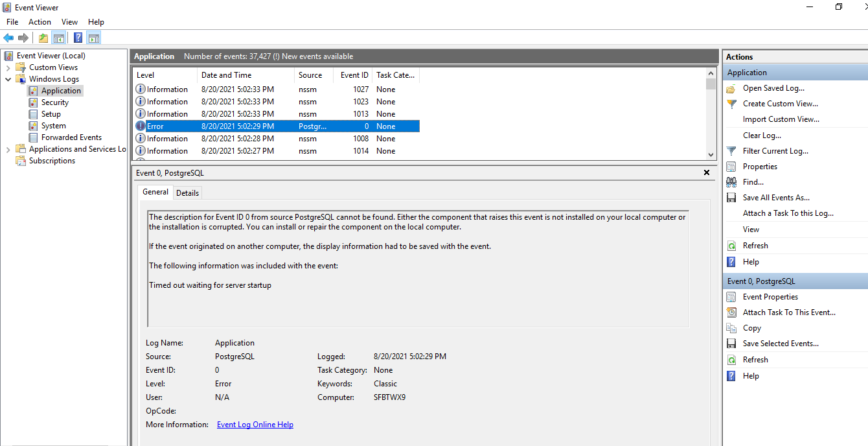This screenshot has height=446, width=868.
Task: Click the Find binoculars icon in Actions
Action: (x=731, y=182)
